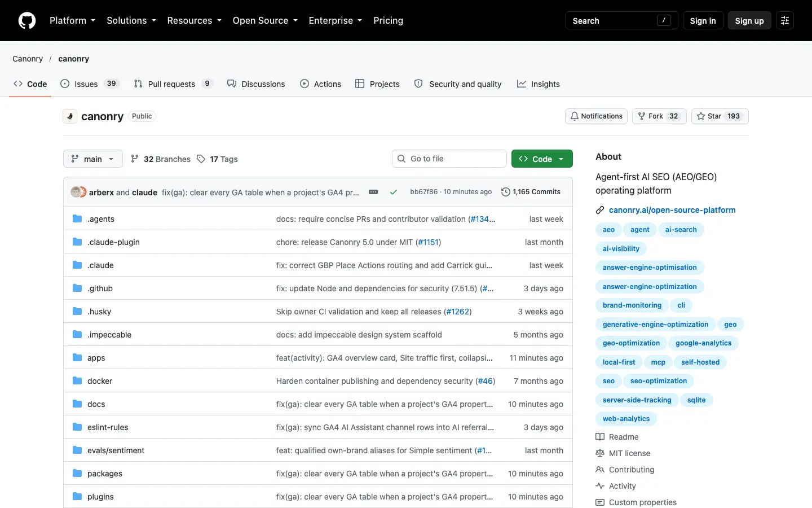View the MIT license

click(x=623, y=453)
